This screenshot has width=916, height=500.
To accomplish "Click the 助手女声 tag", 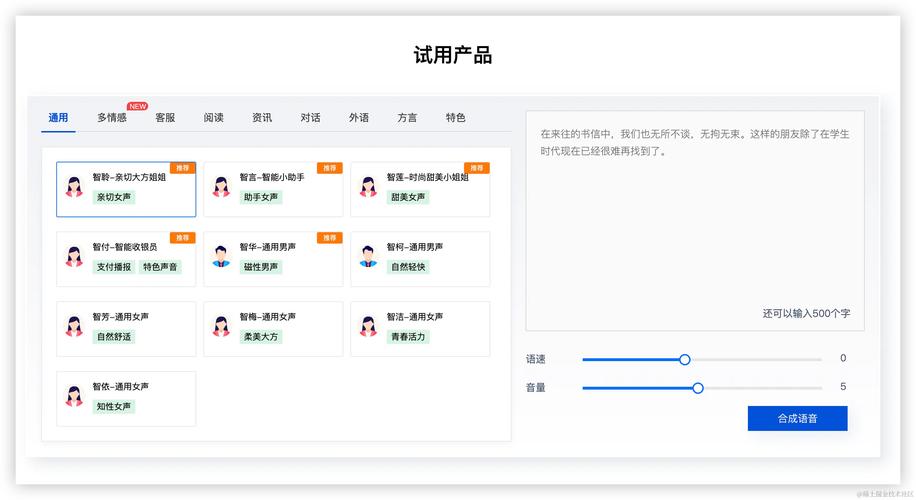I will point(261,197).
